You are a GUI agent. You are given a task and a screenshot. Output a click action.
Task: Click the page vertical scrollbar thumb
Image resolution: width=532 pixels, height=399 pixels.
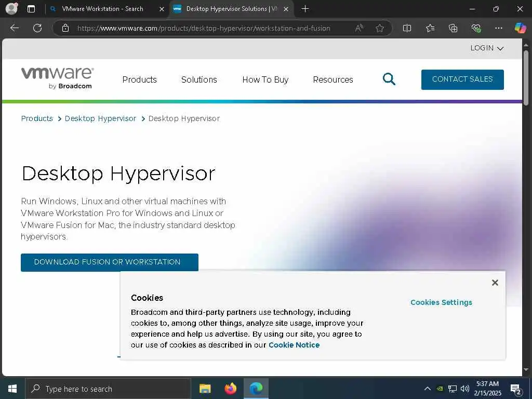click(526, 78)
